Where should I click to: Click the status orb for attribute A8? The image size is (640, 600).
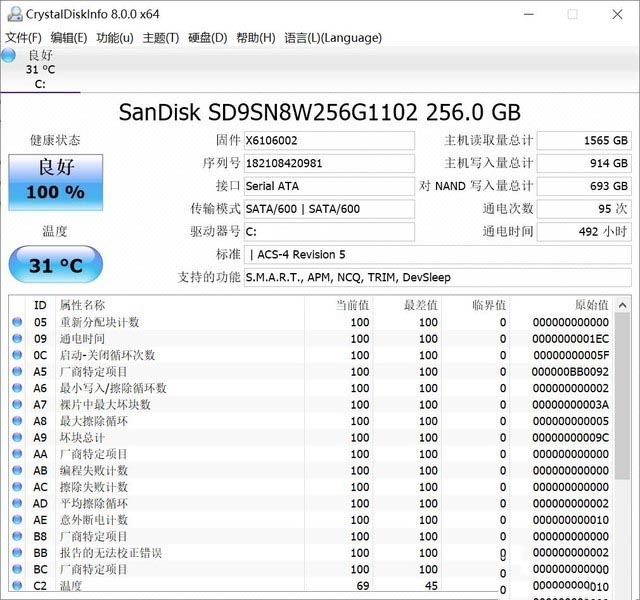tap(17, 421)
